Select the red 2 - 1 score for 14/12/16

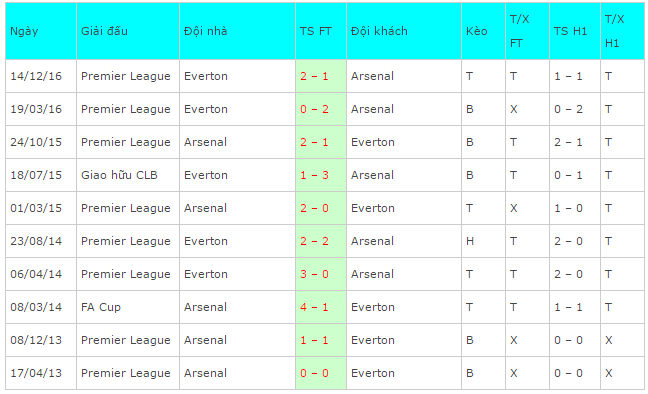[314, 76]
